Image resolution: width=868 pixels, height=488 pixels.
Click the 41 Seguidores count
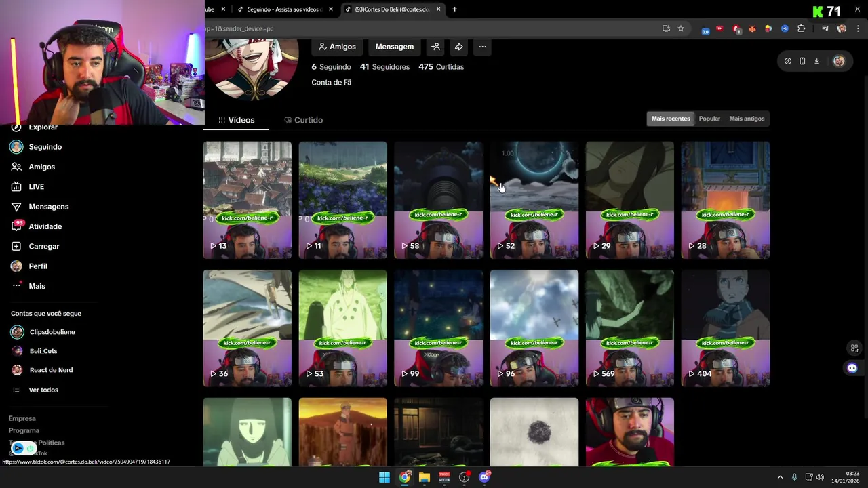click(x=384, y=67)
